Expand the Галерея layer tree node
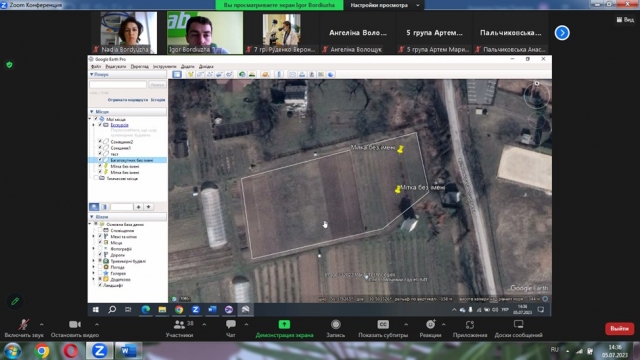The image size is (640, 360). 93,273
